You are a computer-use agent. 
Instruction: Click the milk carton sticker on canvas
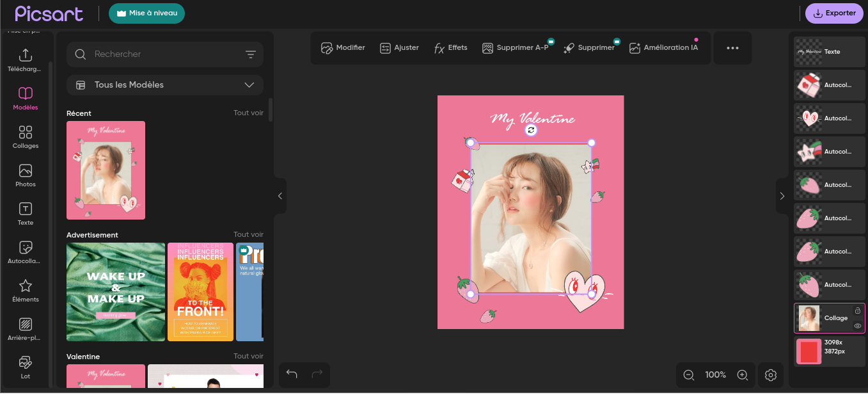[461, 180]
